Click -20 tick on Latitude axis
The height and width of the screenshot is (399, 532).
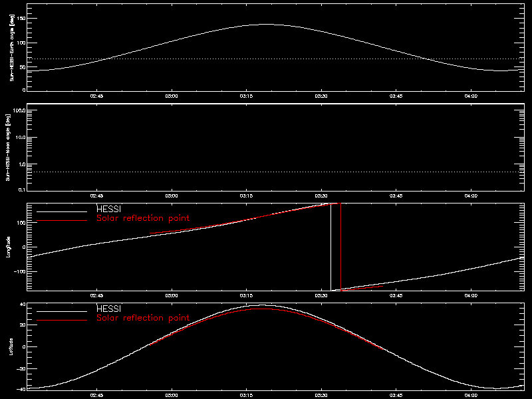coord(21,368)
